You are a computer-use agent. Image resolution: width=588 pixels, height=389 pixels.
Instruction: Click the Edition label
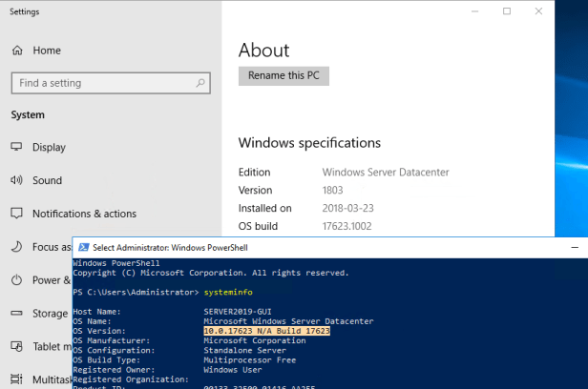coord(254,173)
